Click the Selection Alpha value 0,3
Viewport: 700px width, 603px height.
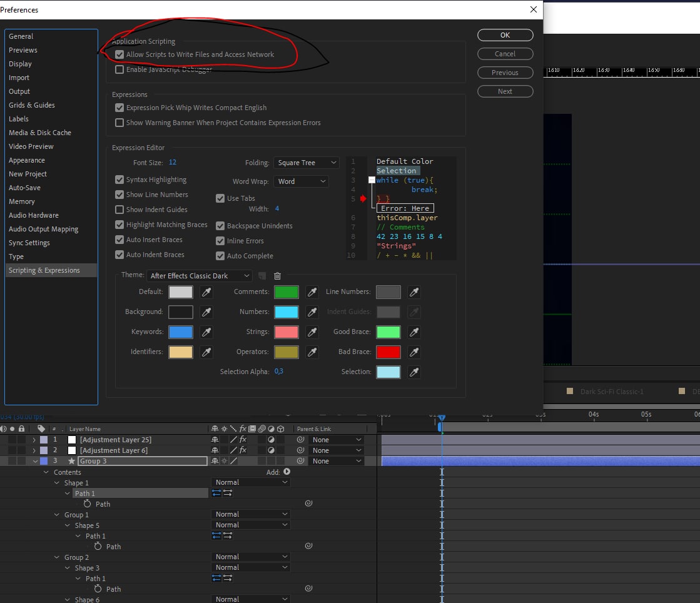click(278, 372)
